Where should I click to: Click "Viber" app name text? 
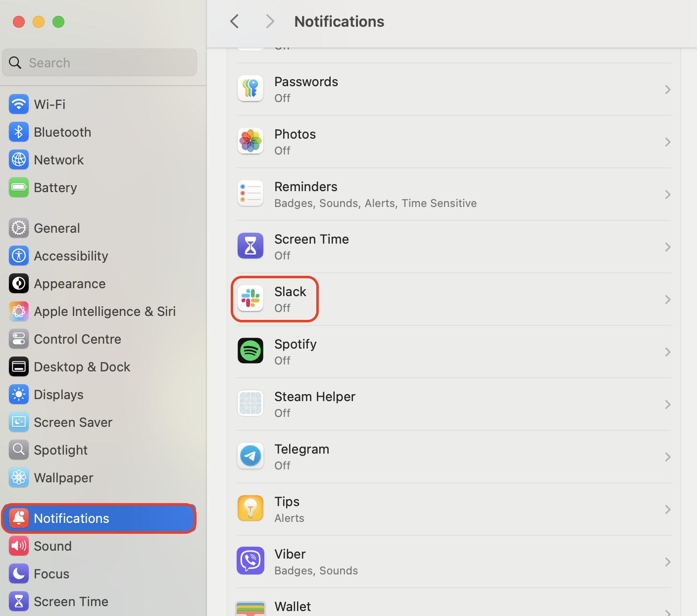(x=290, y=554)
